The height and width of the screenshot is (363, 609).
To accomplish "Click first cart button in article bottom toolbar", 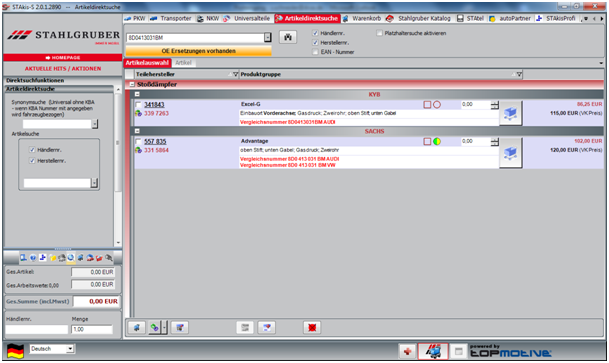I will click(x=136, y=328).
